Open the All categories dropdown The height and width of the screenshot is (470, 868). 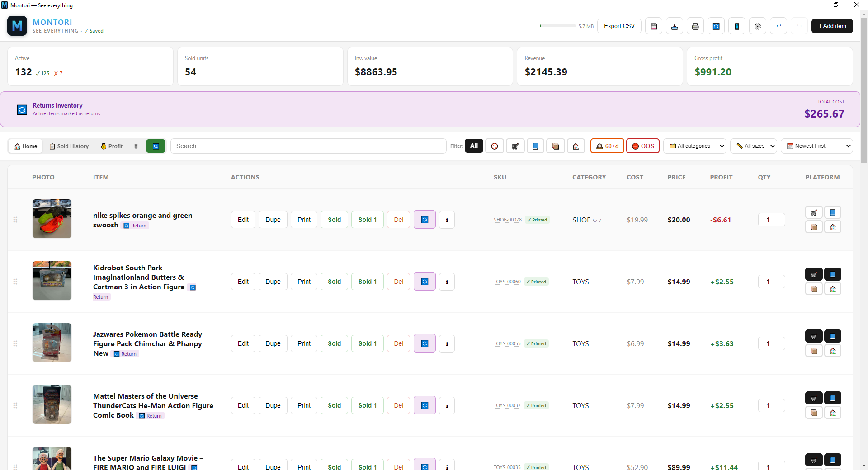[x=695, y=146]
